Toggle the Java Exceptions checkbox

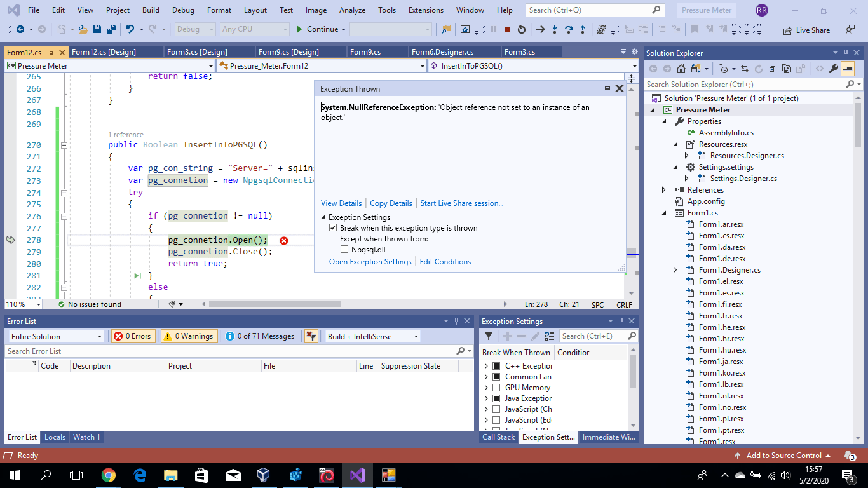click(496, 398)
